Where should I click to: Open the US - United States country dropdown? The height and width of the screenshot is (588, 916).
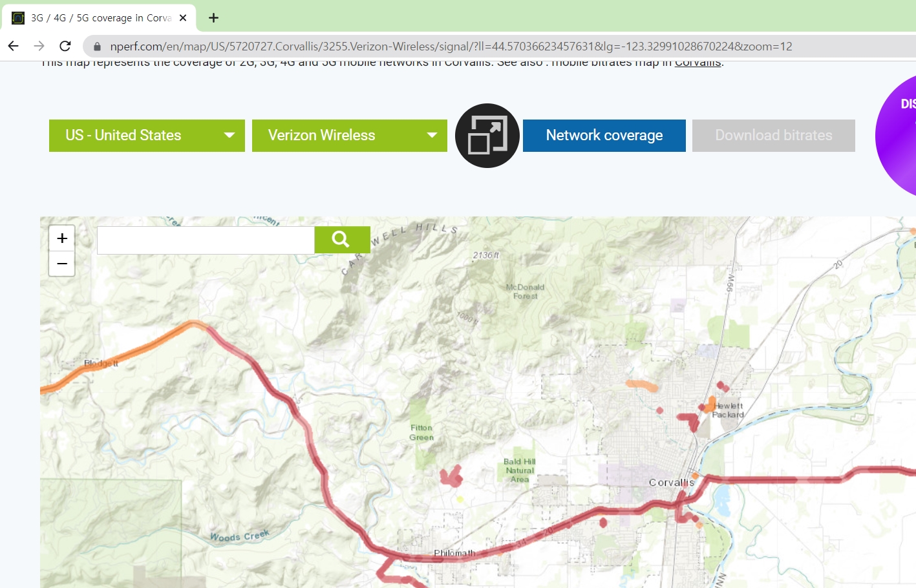pyautogui.click(x=147, y=136)
